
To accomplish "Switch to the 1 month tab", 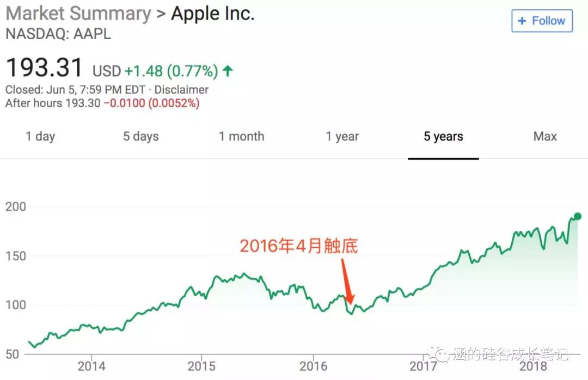I will click(242, 137).
